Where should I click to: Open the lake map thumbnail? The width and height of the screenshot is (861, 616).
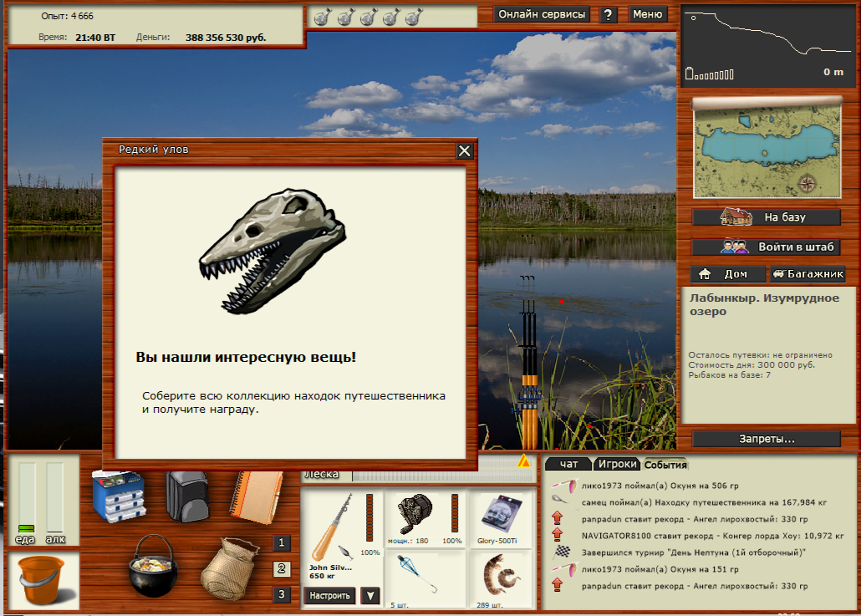coord(766,149)
